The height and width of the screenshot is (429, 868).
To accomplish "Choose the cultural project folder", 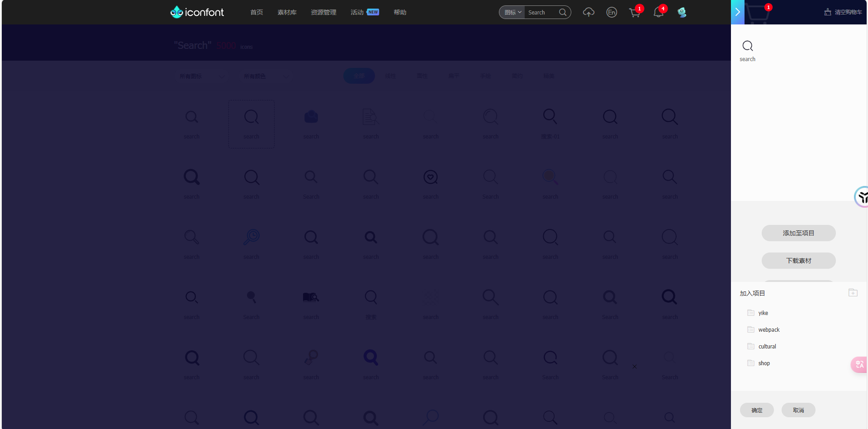I will pyautogui.click(x=767, y=347).
